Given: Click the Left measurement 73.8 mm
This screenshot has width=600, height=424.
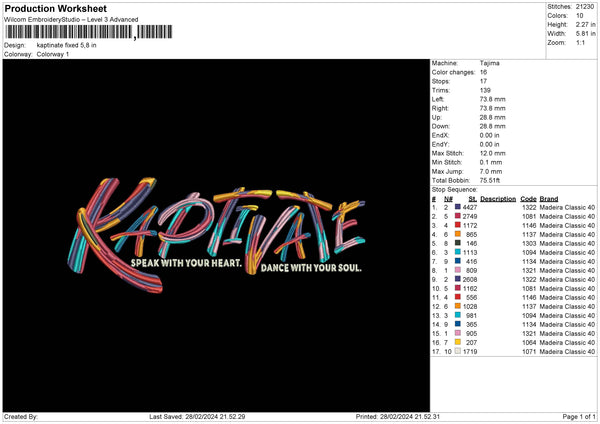Looking at the screenshot, I should click(x=492, y=99).
